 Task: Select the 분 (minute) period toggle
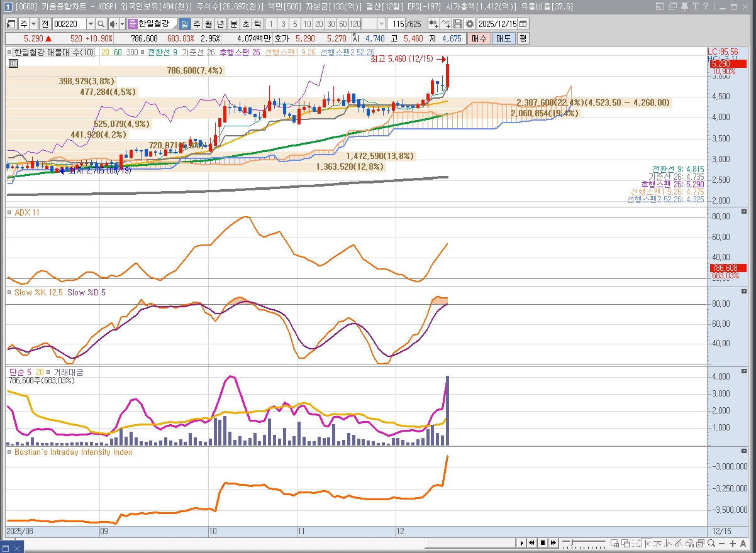tap(233, 24)
